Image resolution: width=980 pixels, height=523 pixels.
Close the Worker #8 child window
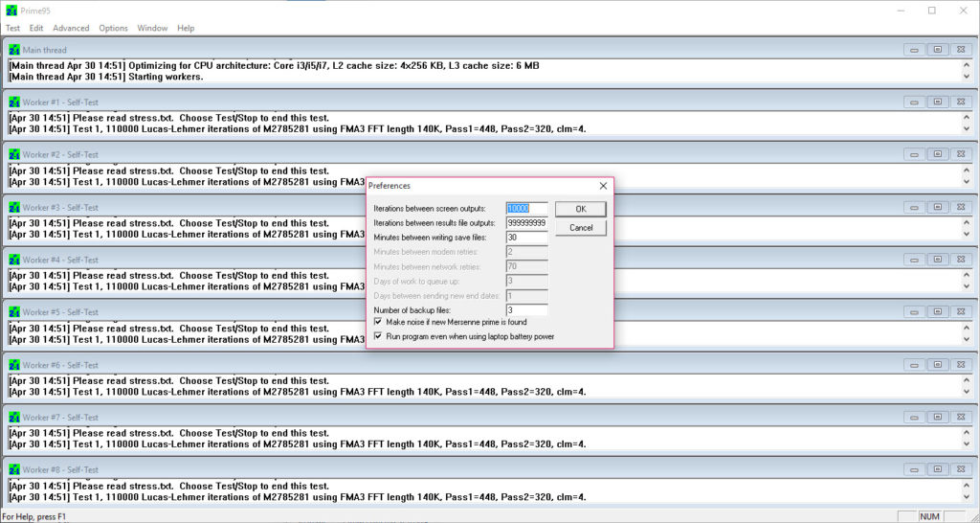coord(961,469)
